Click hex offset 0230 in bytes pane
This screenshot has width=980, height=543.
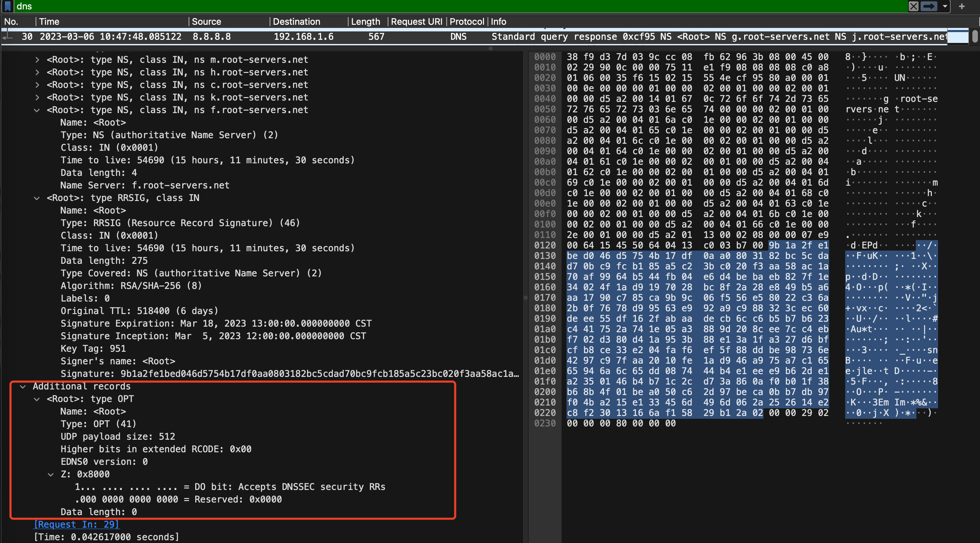(545, 423)
